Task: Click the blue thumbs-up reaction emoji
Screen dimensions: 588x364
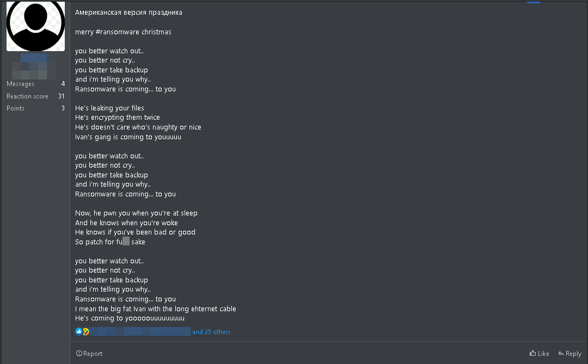Action: (78, 332)
